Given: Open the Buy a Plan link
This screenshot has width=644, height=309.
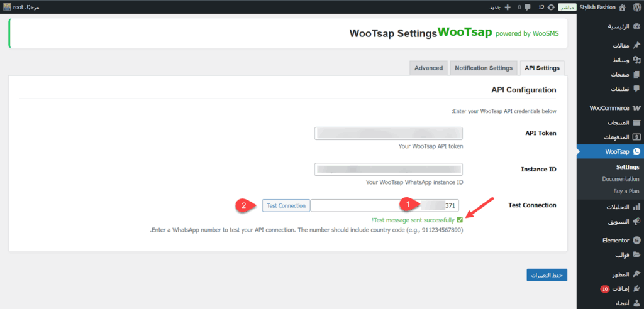Looking at the screenshot, I should 626,191.
